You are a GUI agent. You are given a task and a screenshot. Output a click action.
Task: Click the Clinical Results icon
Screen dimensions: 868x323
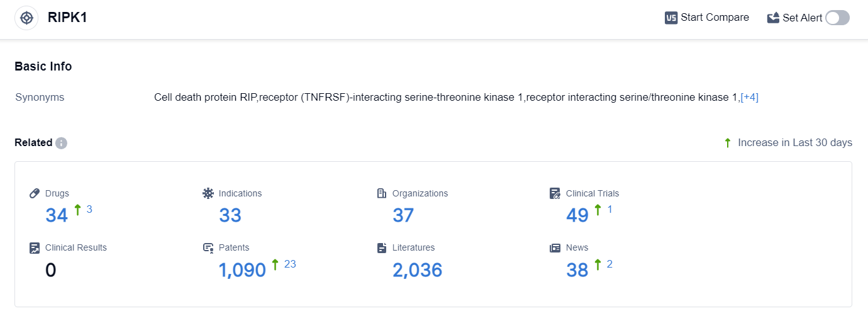(35, 248)
